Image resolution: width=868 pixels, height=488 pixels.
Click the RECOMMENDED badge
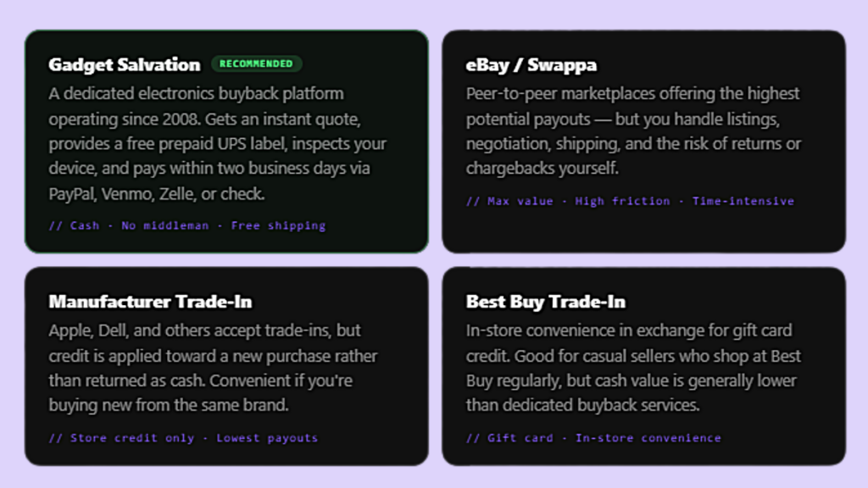(x=256, y=64)
